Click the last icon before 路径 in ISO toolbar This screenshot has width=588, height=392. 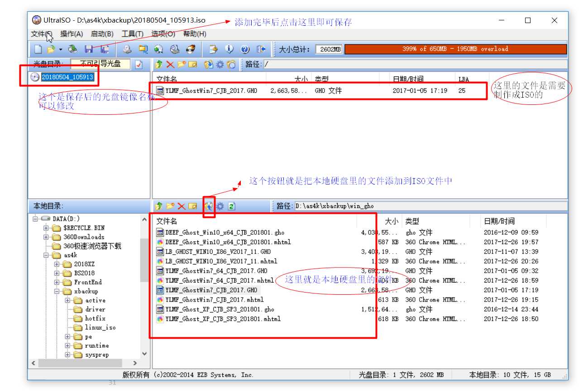(231, 65)
